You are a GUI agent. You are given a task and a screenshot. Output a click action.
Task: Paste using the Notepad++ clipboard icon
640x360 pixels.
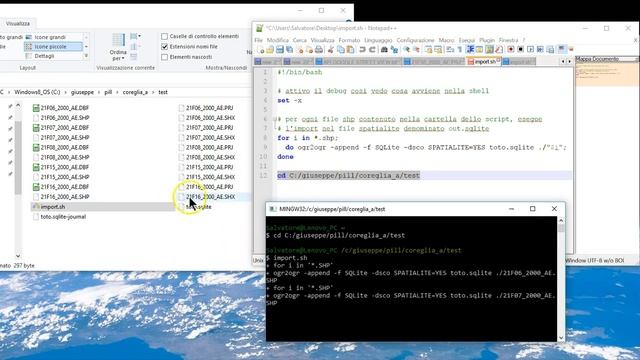pos(350,50)
